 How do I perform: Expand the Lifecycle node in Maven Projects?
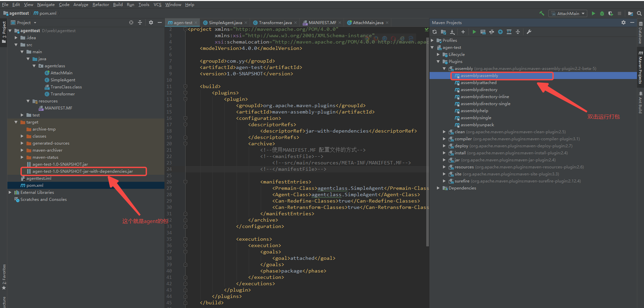tap(438, 54)
